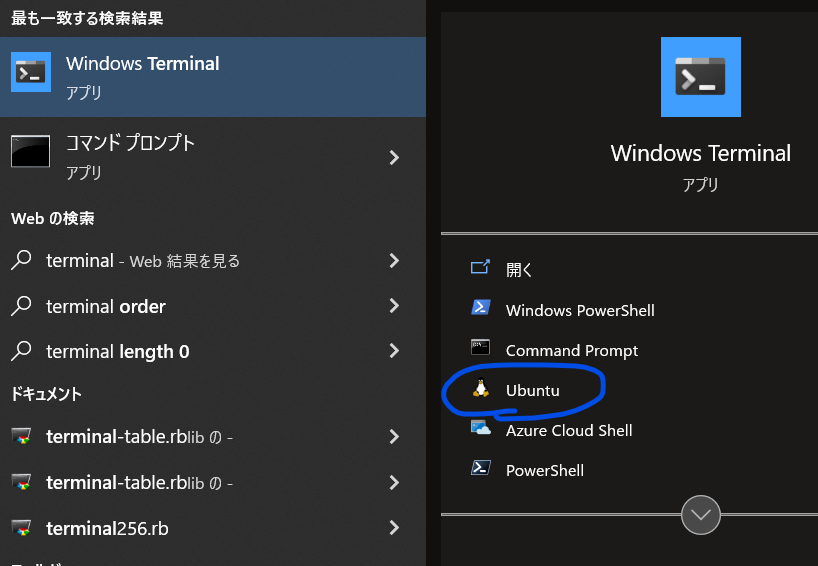Click the Azure Cloud Shell icon

481,430
